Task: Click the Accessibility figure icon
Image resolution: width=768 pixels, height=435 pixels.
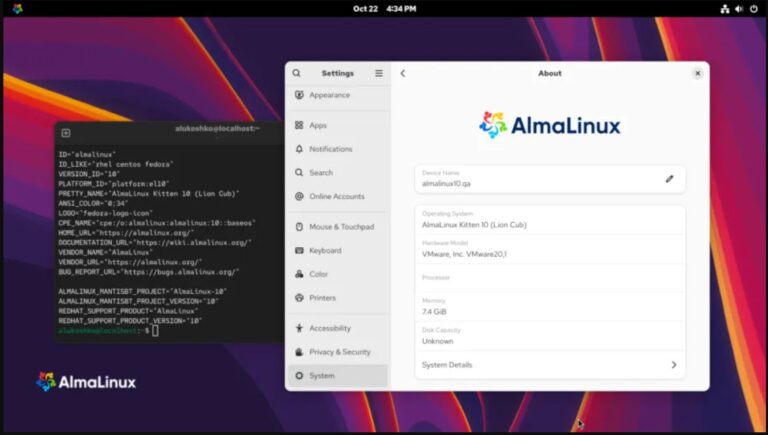Action: 299,328
